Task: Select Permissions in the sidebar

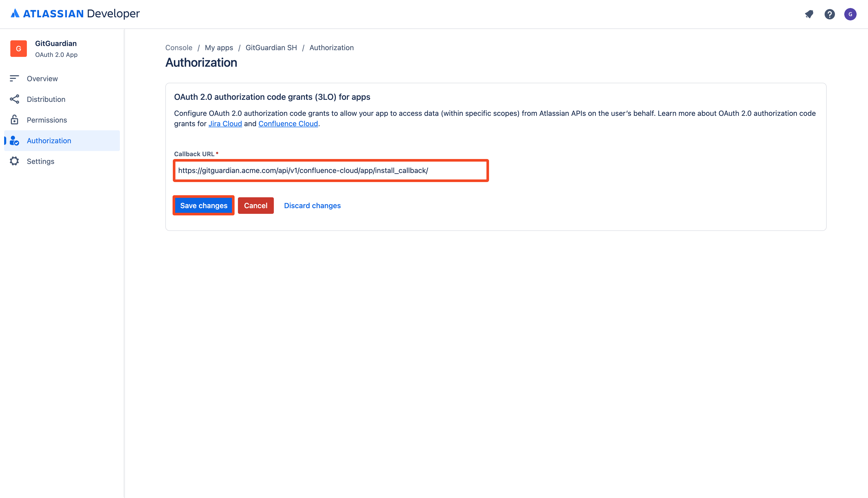Action: (x=62, y=120)
